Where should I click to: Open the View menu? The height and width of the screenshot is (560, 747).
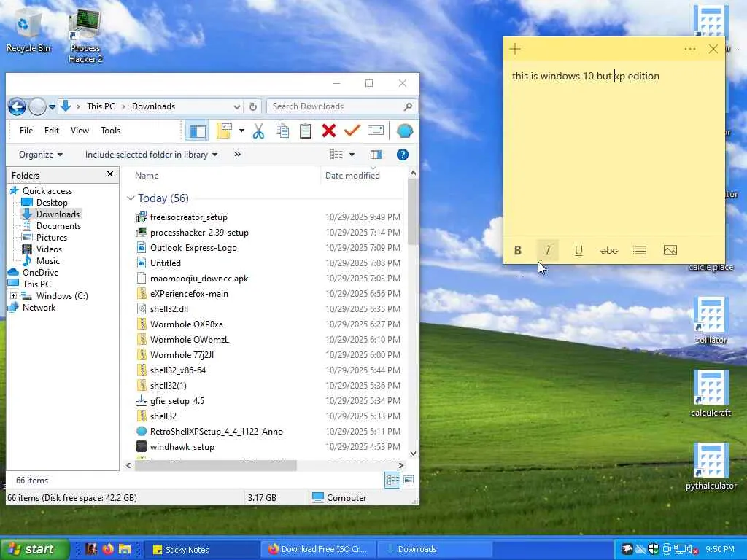[80, 131]
